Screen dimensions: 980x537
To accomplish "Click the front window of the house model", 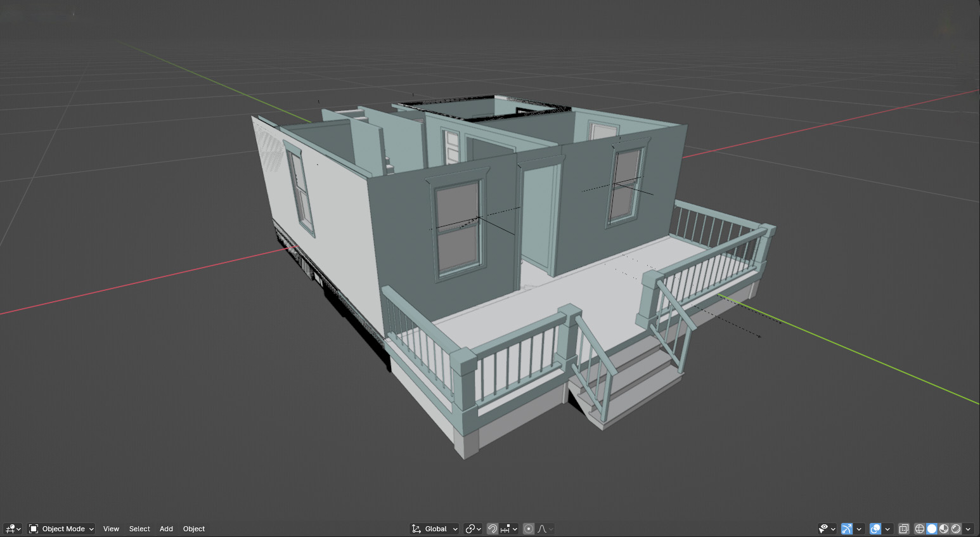I will [458, 228].
